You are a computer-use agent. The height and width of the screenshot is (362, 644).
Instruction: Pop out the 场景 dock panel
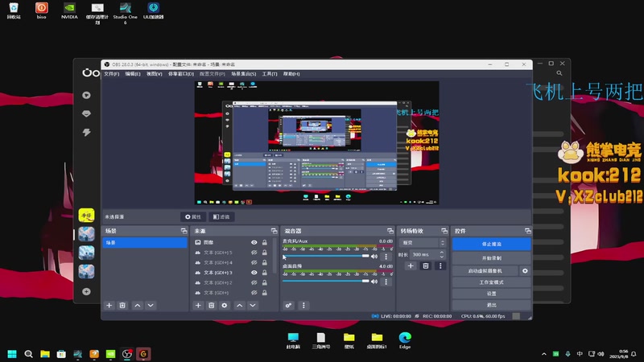tap(184, 231)
